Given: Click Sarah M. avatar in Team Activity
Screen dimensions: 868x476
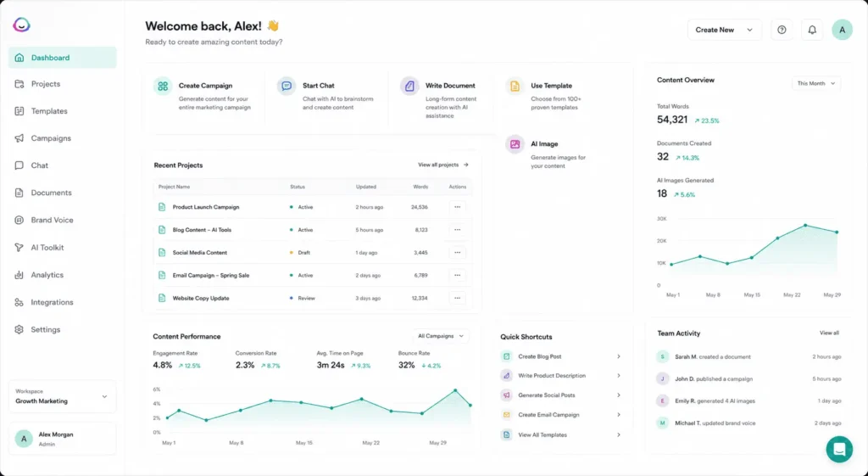Looking at the screenshot, I should point(663,357).
